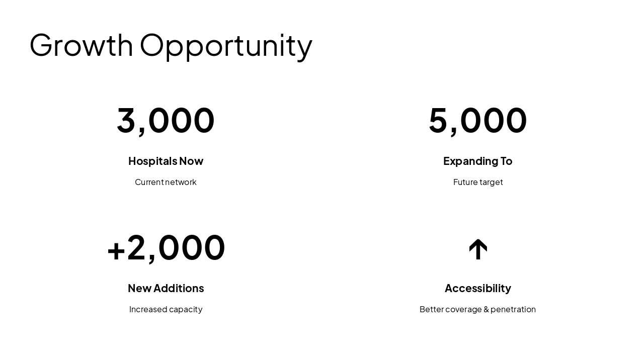Click the 'Expanding To' heading
Viewport: 644px width, 362px height.
(x=478, y=161)
